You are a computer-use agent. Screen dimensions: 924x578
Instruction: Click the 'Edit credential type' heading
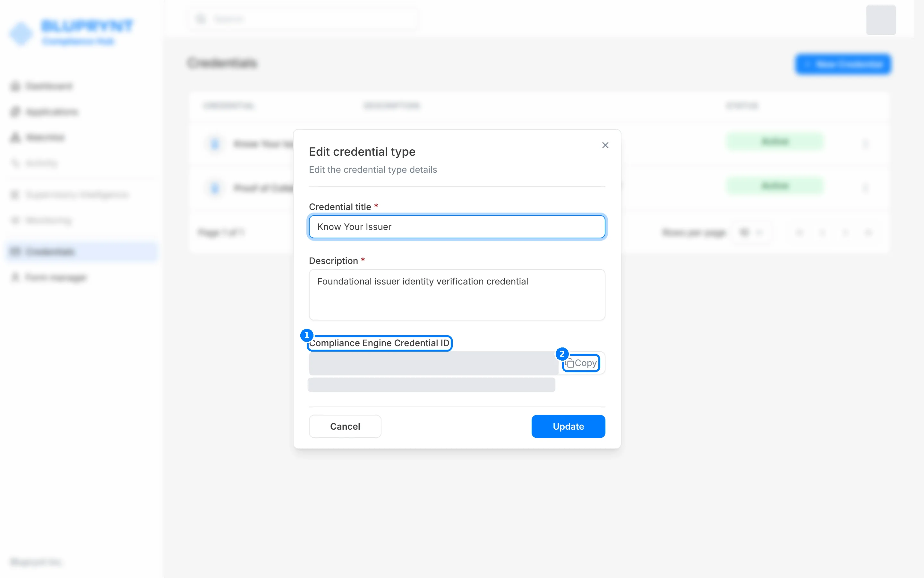362,152
